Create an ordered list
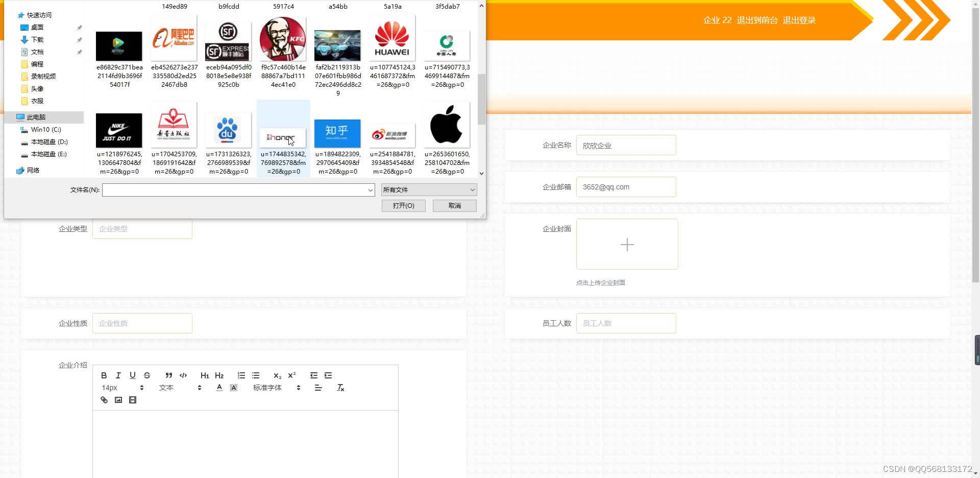 (x=241, y=375)
